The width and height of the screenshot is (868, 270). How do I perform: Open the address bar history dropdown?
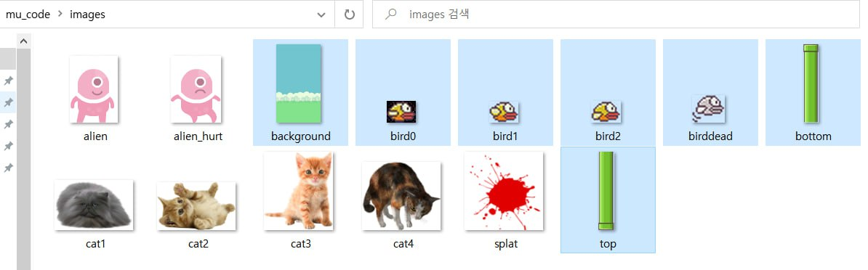[x=321, y=15]
